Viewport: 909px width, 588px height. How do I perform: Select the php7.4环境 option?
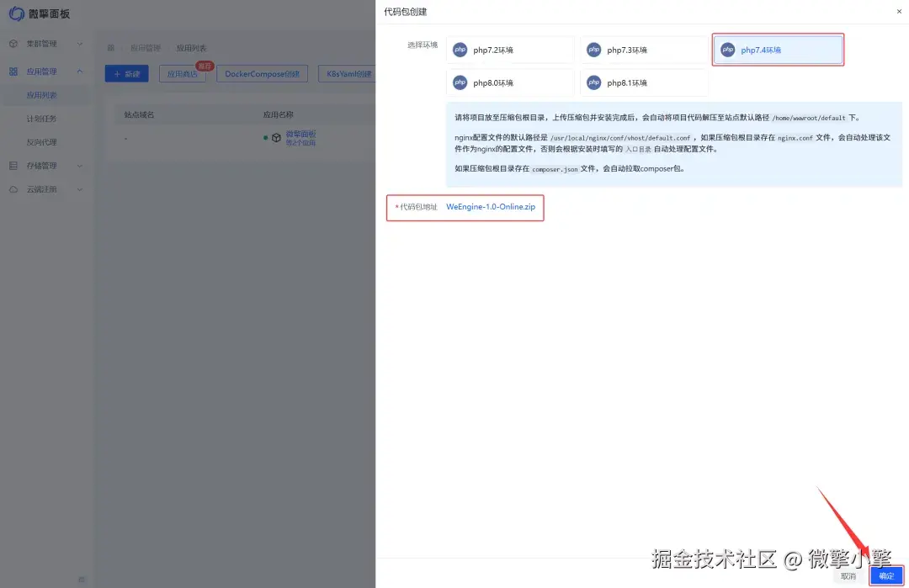(x=777, y=50)
